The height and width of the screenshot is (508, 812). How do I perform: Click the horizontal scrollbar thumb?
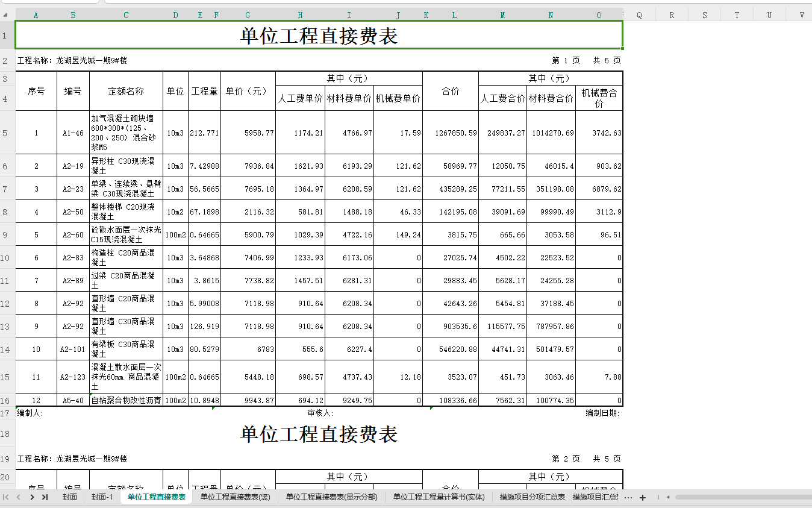pos(742,498)
